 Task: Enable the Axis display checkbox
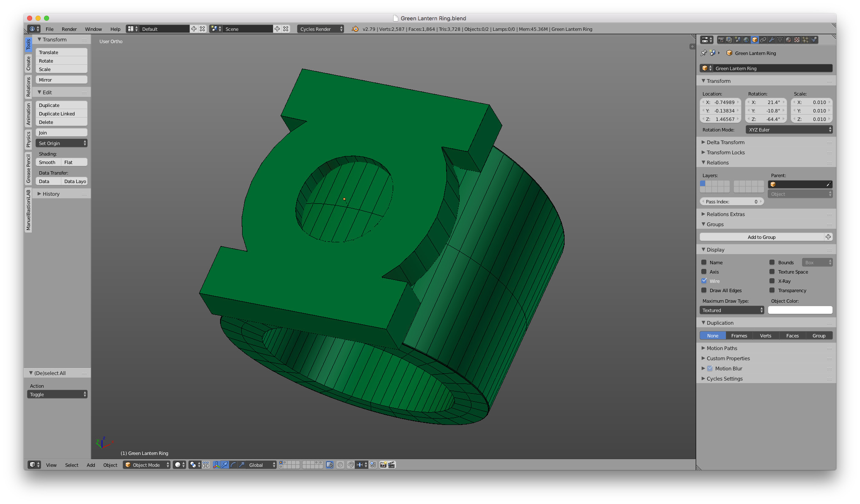point(704,271)
